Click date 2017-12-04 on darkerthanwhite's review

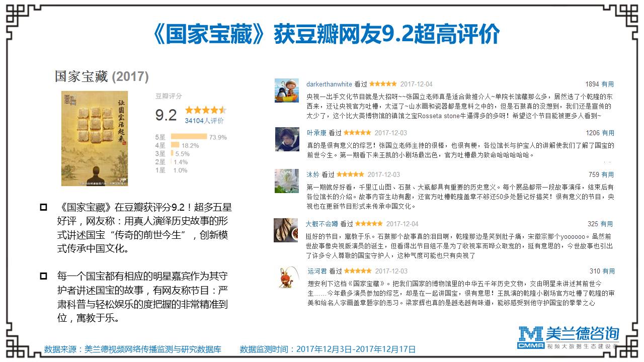point(416,84)
